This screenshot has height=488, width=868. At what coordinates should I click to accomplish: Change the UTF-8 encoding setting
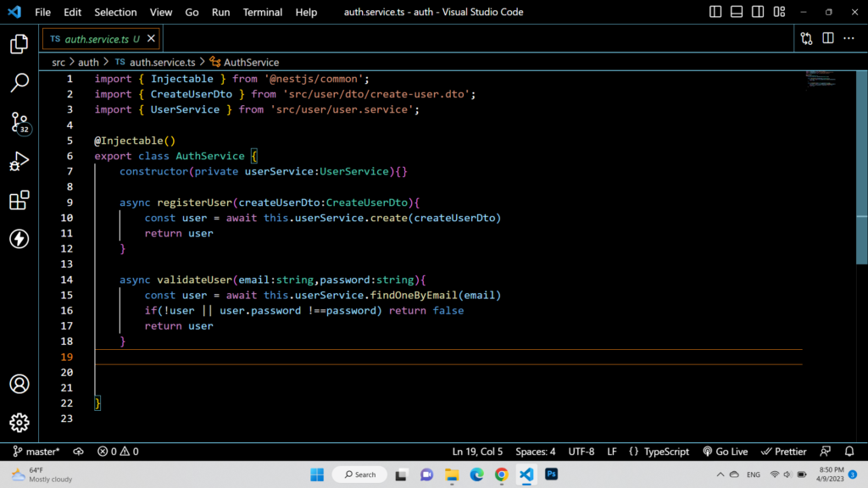point(581,452)
